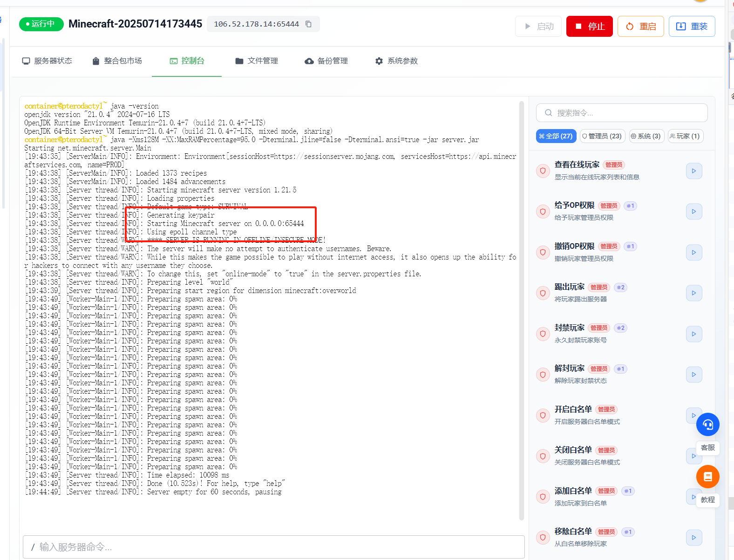The width and height of the screenshot is (734, 560).
Task: Click the 重启 restart button
Action: pos(640,26)
